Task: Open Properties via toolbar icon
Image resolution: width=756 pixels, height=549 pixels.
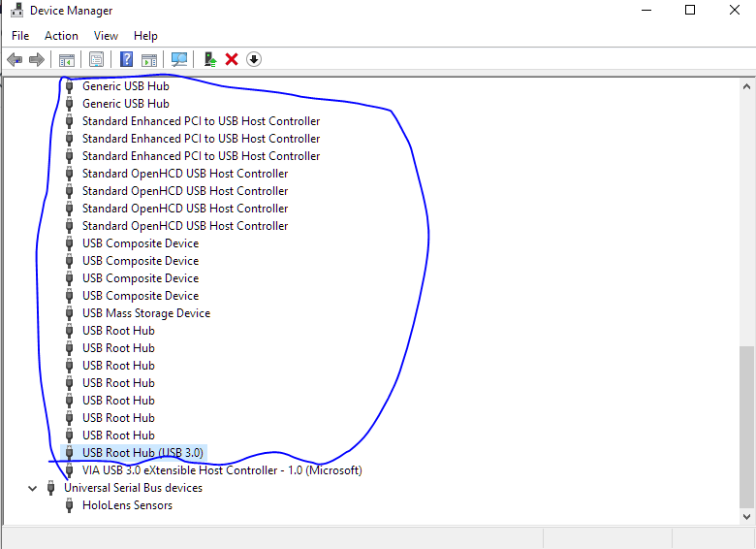Action: [x=96, y=60]
